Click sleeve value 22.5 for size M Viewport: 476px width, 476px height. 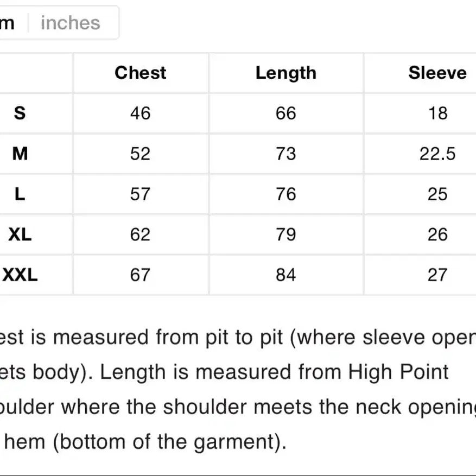pos(437,154)
